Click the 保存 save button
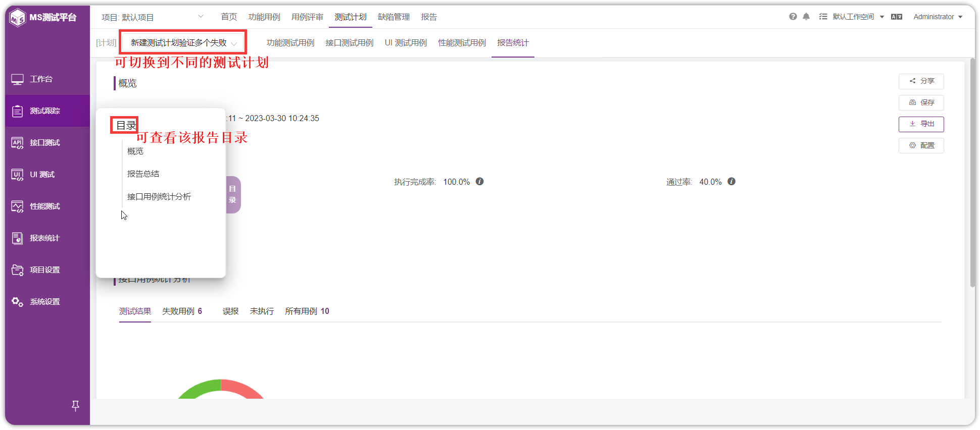This screenshot has width=980, height=430. tap(921, 102)
